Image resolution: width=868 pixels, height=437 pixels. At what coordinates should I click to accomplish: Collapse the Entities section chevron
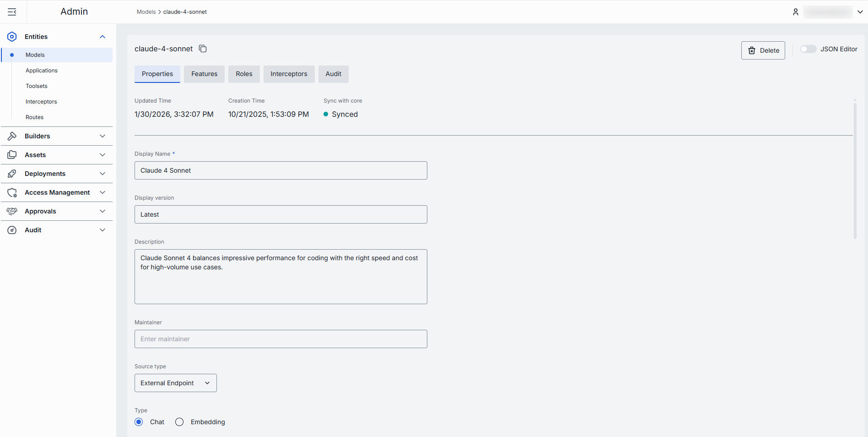pos(102,37)
